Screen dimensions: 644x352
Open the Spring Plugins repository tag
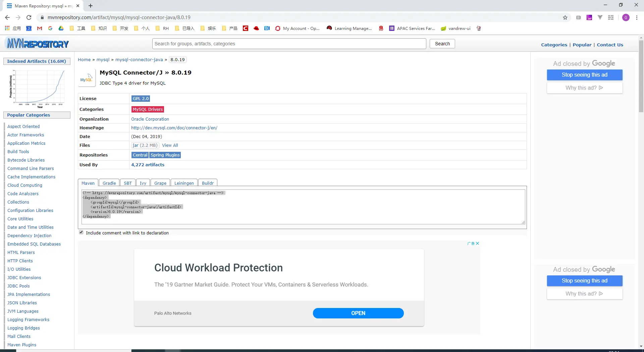pyautogui.click(x=165, y=155)
